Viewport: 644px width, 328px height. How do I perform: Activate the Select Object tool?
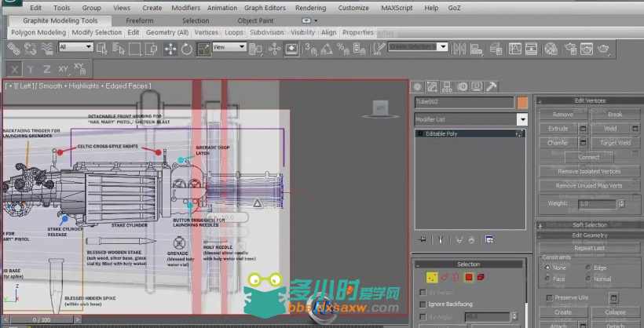(102, 49)
